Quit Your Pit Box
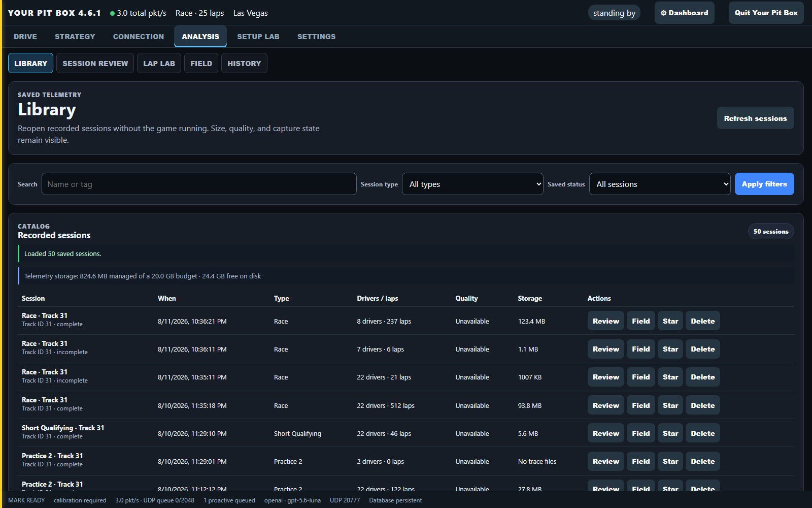 766,13
